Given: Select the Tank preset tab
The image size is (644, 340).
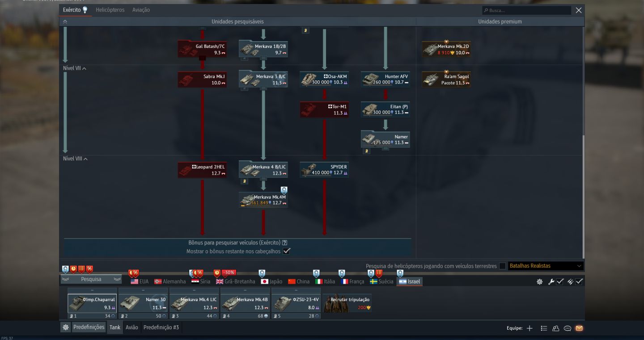Looking at the screenshot, I should [115, 327].
